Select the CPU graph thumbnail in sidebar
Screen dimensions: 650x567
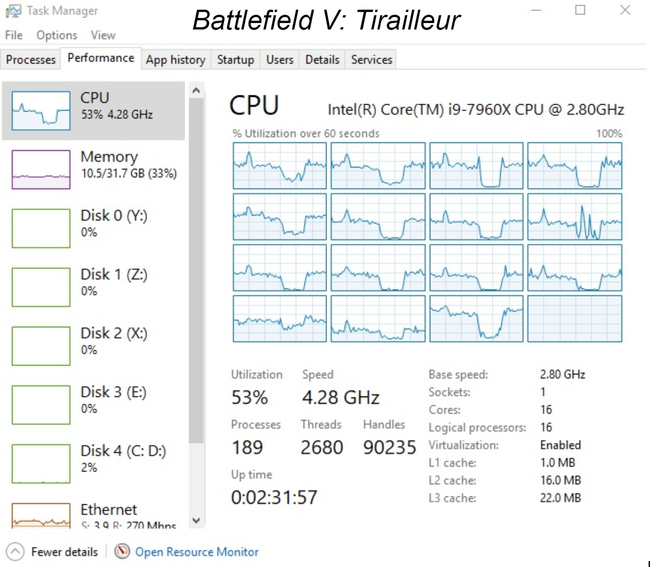[41, 111]
